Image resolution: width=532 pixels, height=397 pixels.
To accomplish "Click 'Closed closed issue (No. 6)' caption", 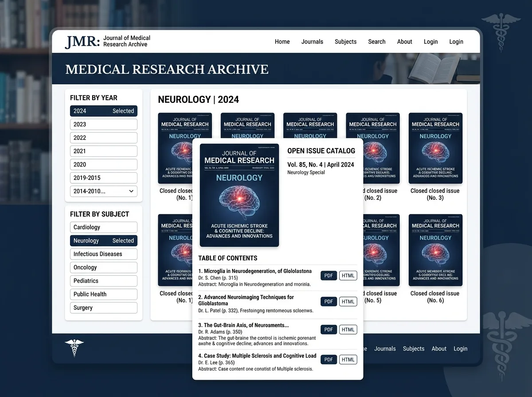I will [435, 297].
